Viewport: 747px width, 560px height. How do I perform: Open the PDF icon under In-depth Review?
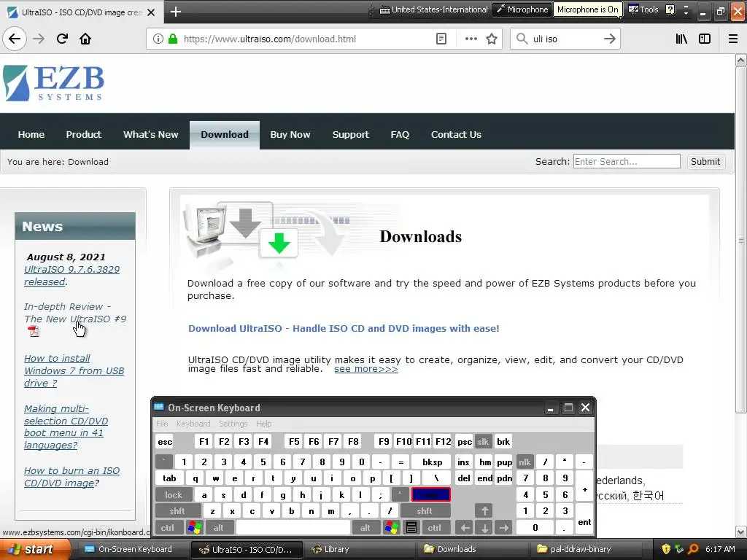click(34, 331)
